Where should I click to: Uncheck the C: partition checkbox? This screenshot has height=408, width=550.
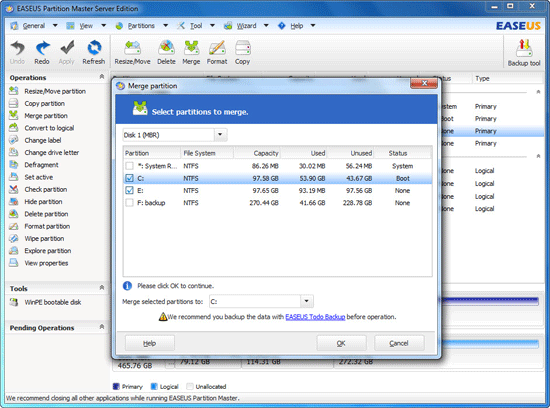coord(129,178)
